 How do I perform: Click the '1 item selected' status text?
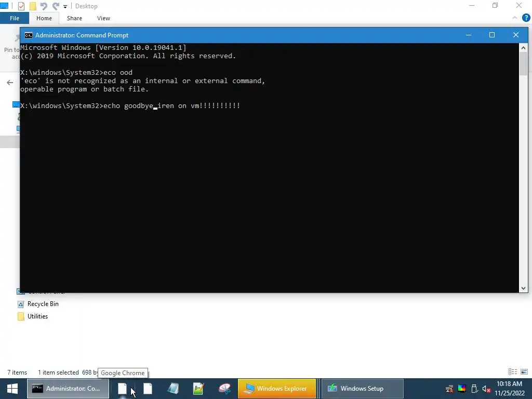click(x=58, y=373)
